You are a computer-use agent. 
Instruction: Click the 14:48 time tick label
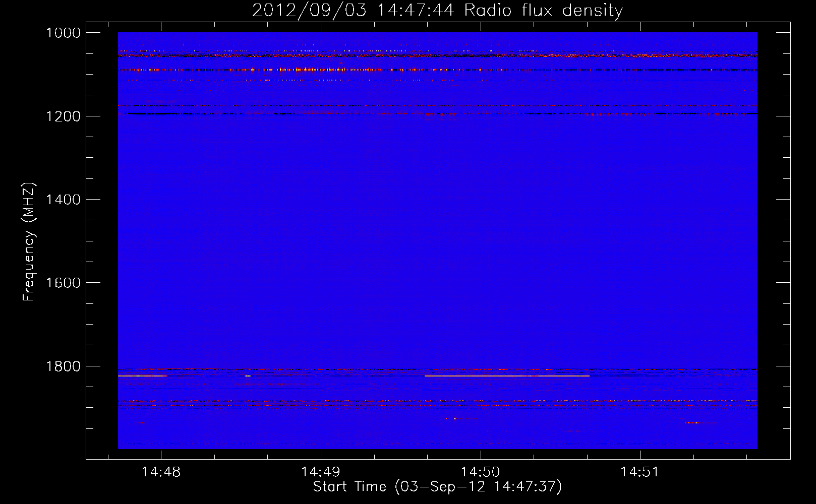161,472
